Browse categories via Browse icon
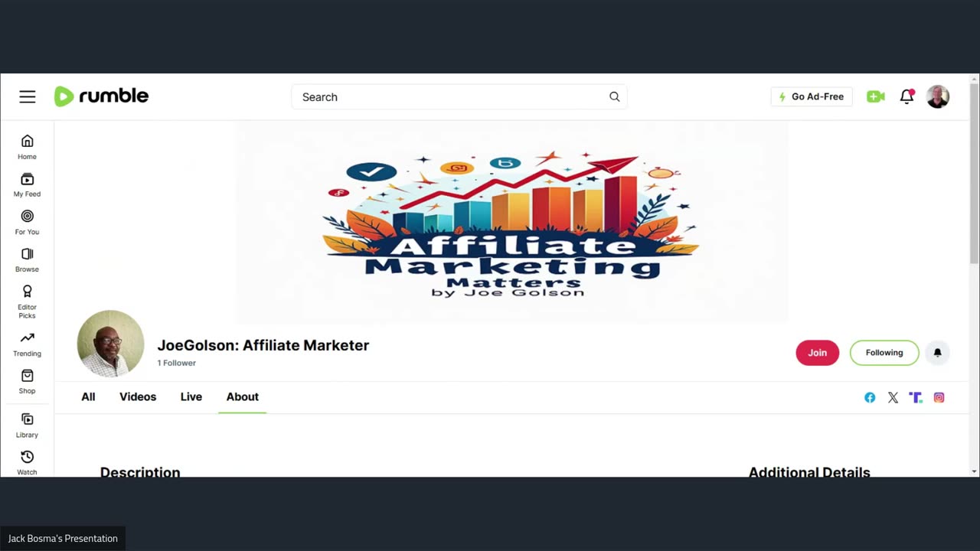Image resolution: width=980 pixels, height=551 pixels. (27, 260)
